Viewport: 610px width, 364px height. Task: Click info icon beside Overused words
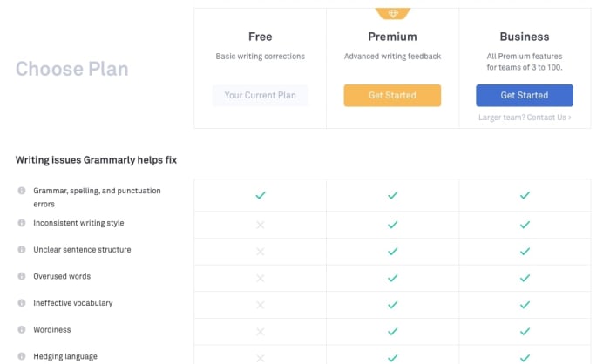pyautogui.click(x=22, y=276)
